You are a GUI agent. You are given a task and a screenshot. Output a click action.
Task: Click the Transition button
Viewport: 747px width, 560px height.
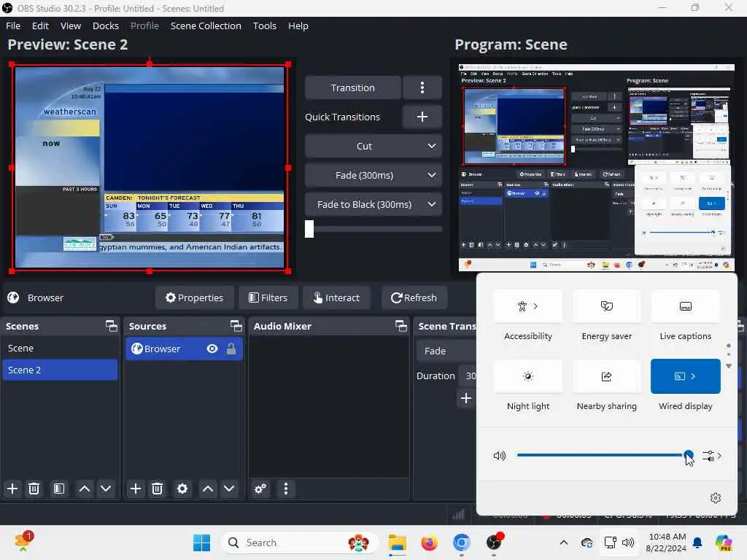click(x=352, y=87)
